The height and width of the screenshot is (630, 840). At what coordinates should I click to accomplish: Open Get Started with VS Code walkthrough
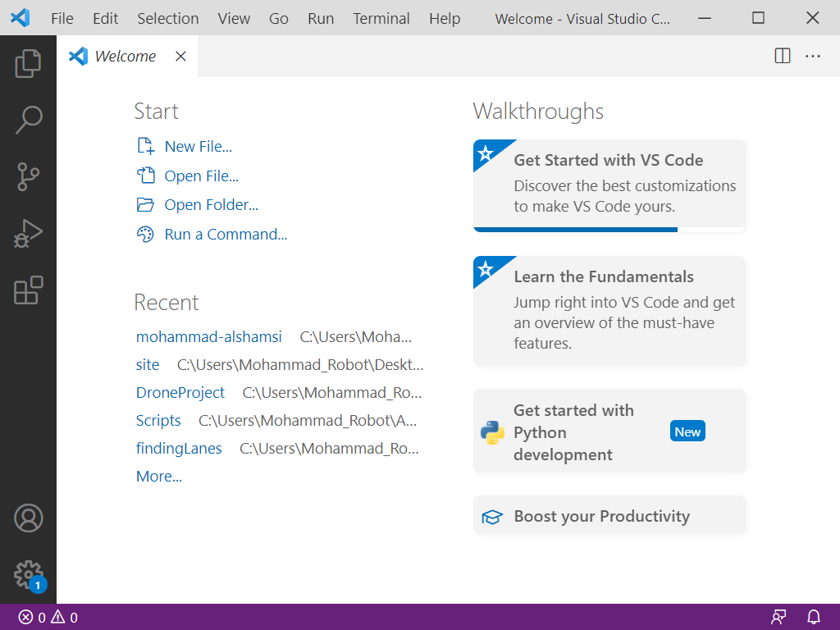609,185
